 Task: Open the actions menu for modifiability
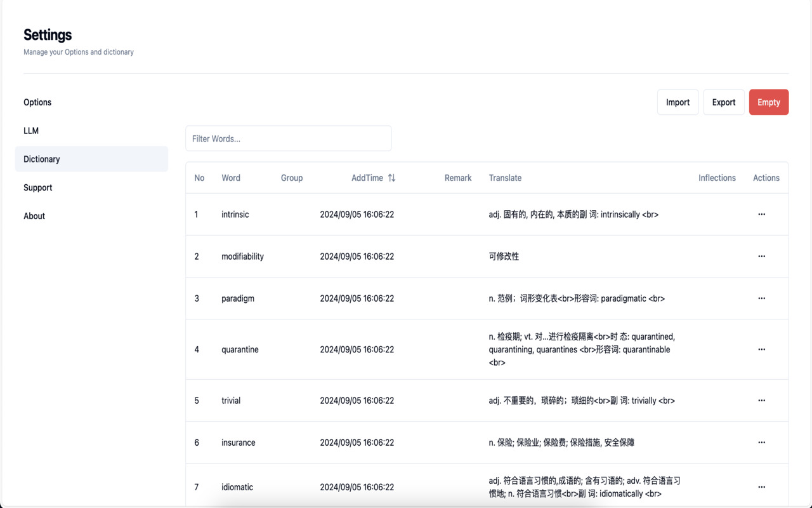point(761,256)
